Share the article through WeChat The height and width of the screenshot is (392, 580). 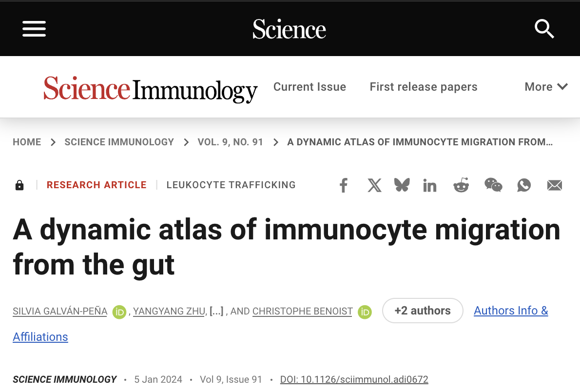click(493, 185)
